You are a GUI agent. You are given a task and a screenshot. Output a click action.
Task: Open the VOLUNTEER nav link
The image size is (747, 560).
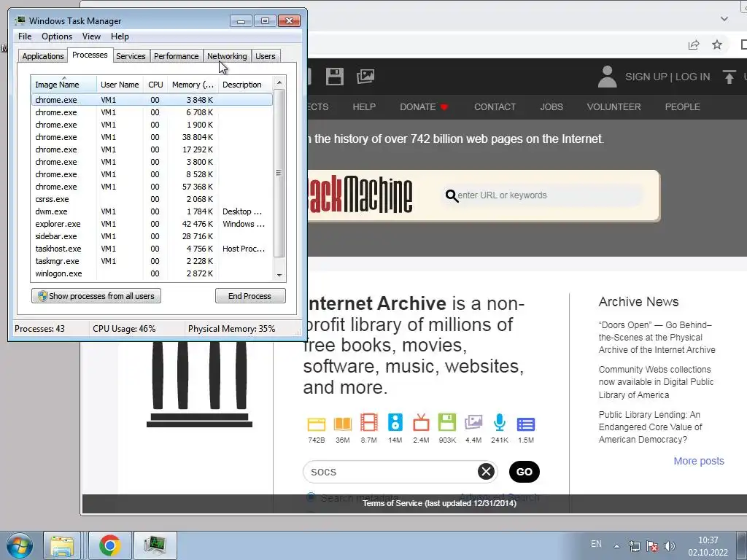(614, 107)
